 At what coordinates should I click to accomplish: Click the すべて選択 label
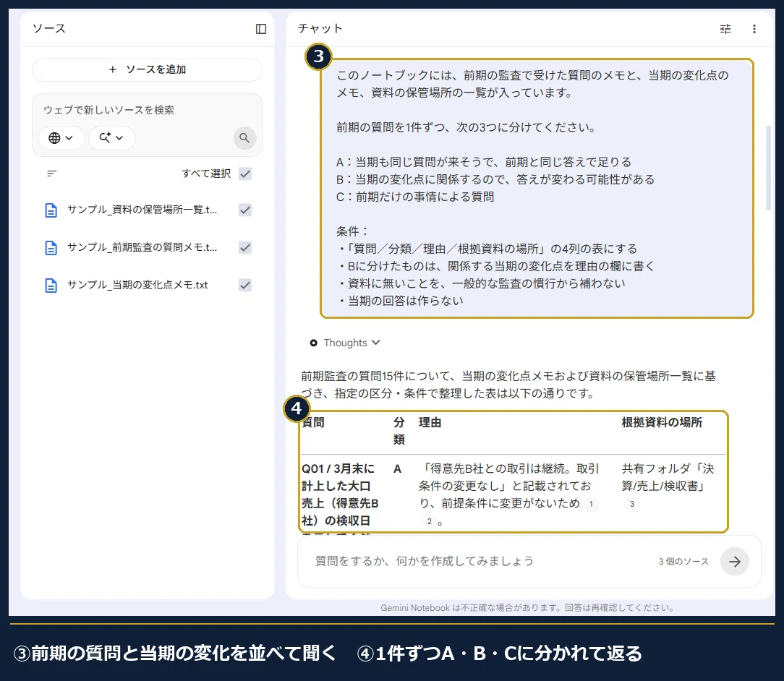click(206, 174)
